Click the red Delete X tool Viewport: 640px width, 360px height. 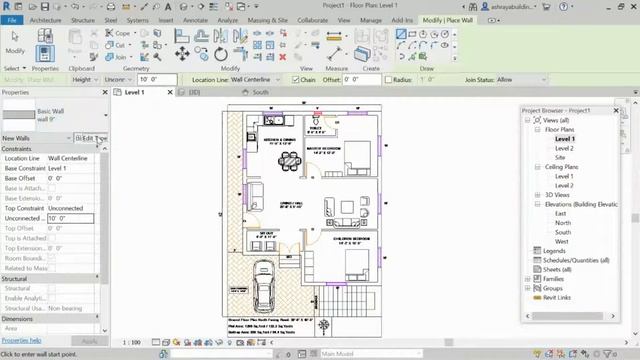point(282,57)
